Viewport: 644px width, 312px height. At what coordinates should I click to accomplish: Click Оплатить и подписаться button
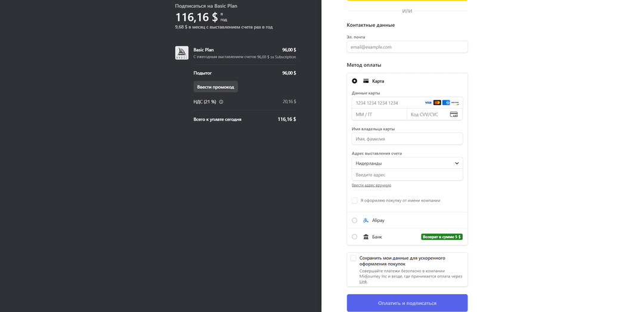(x=407, y=303)
